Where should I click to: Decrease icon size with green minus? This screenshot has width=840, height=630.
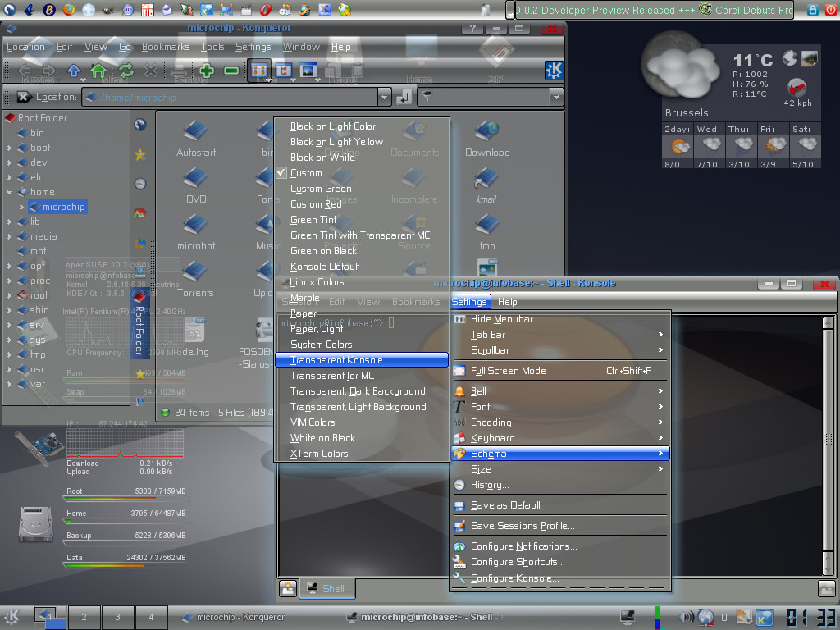pos(231,71)
